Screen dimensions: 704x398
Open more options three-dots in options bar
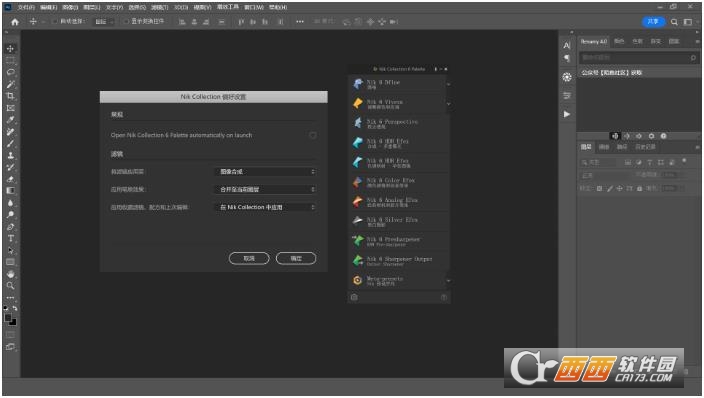click(x=300, y=22)
